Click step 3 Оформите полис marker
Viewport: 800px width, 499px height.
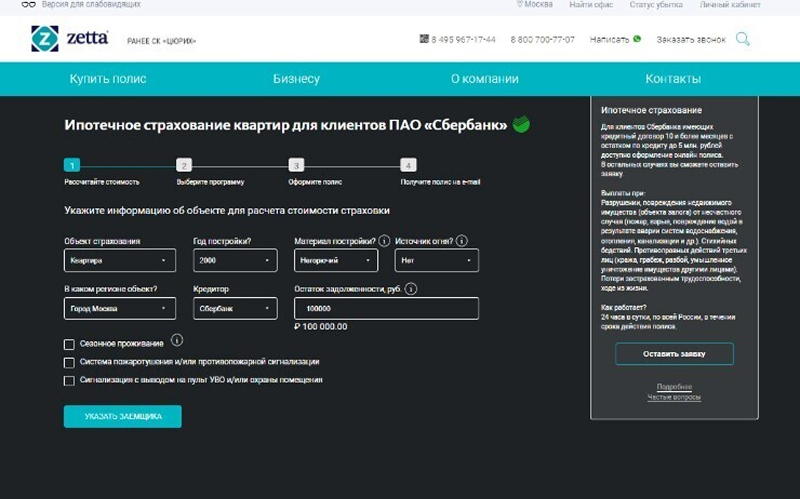click(296, 165)
